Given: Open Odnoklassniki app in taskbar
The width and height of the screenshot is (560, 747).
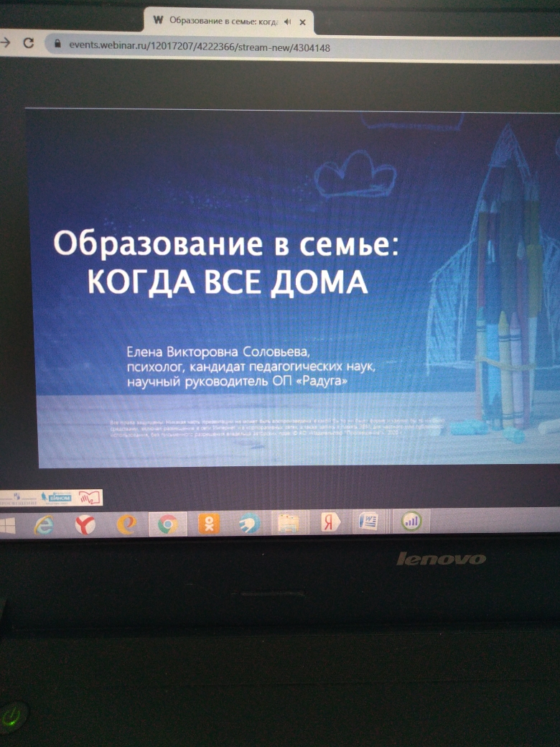Looking at the screenshot, I should pos(209,525).
